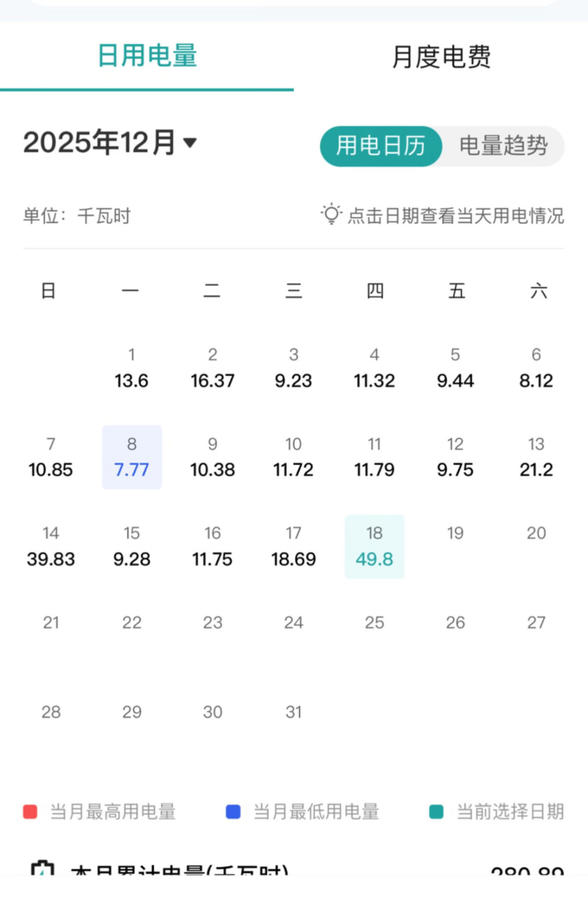588x905 pixels.
Task: Tap the 单位: 千瓦时 unit label
Action: coord(77,216)
